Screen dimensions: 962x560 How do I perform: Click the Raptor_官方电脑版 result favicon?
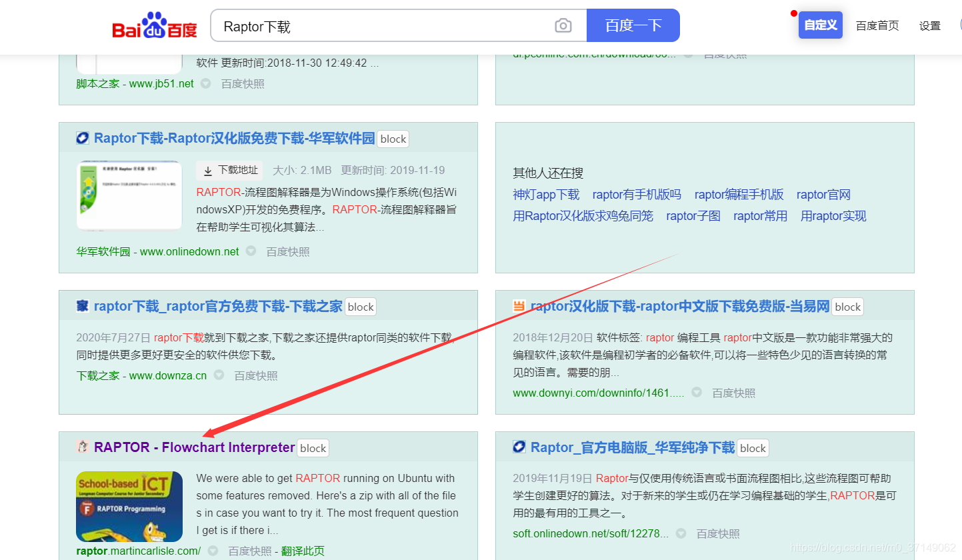click(x=519, y=447)
